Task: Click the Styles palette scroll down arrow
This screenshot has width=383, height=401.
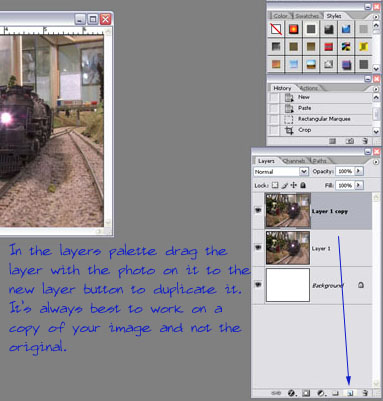Action: 376,68
